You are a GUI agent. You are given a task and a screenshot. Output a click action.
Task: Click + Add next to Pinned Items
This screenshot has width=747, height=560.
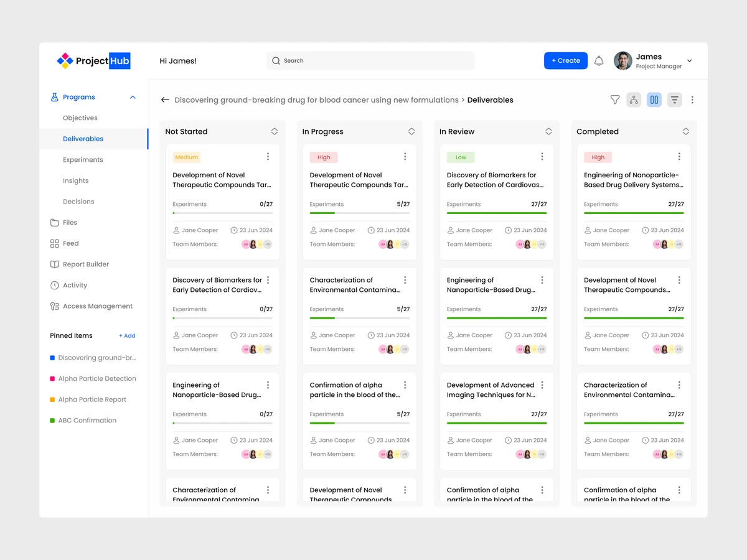(x=126, y=335)
